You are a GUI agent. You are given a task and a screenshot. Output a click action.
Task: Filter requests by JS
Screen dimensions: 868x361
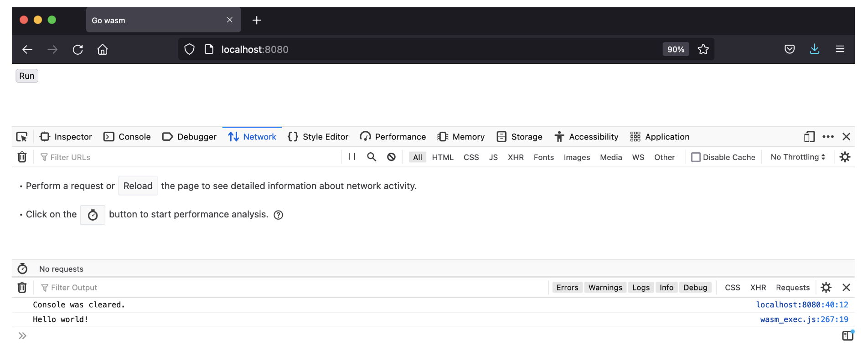[493, 157]
